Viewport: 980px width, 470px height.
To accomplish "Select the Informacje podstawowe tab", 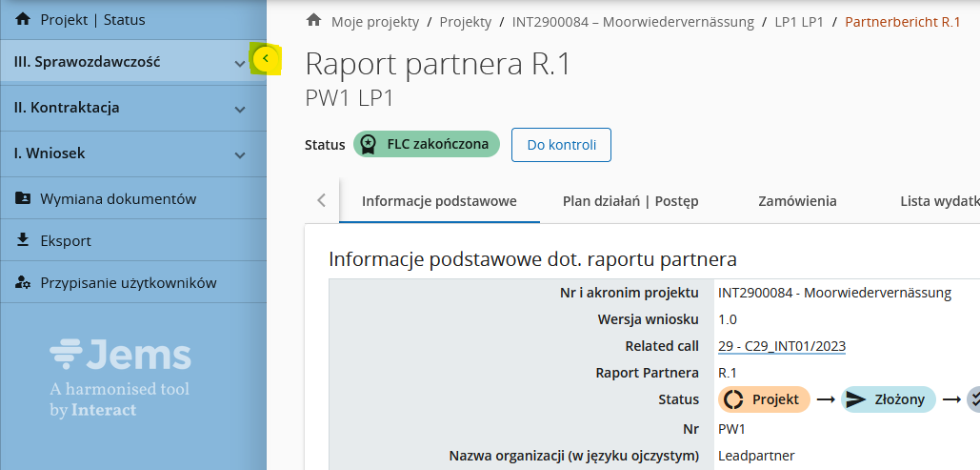I will click(439, 201).
